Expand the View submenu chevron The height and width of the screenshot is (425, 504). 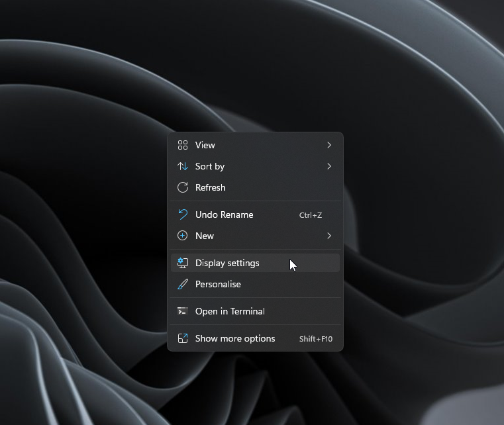click(x=328, y=145)
